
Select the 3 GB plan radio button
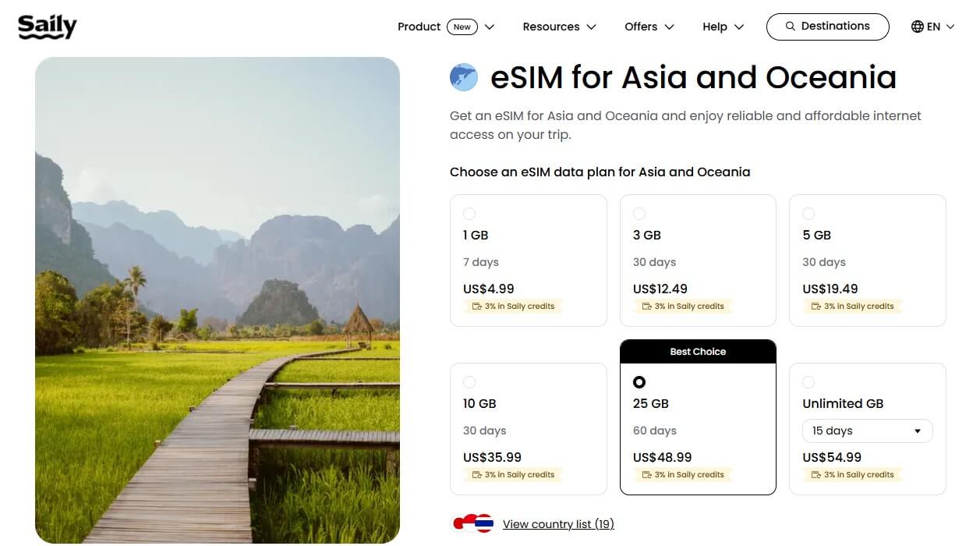639,214
